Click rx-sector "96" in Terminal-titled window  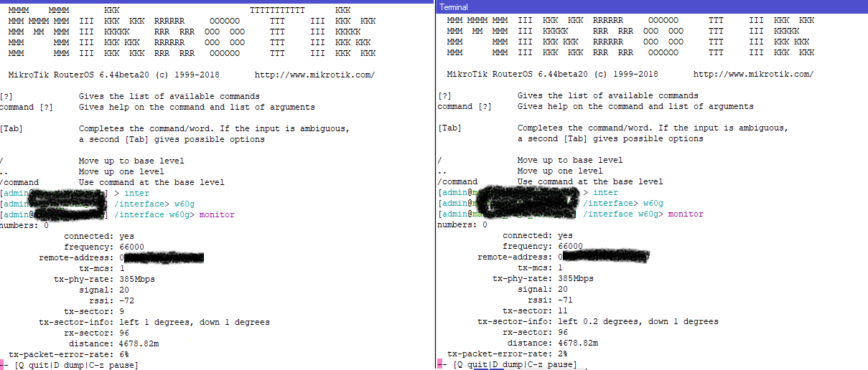(563, 332)
